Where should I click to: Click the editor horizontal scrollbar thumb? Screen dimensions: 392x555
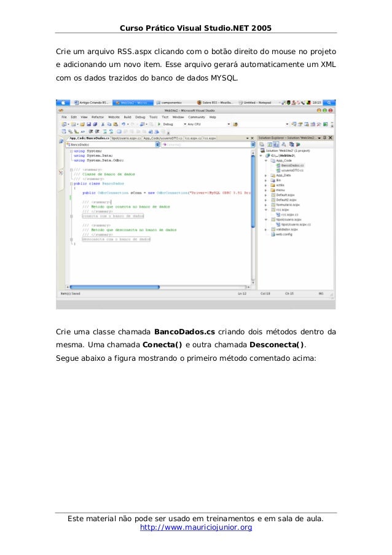(115, 287)
